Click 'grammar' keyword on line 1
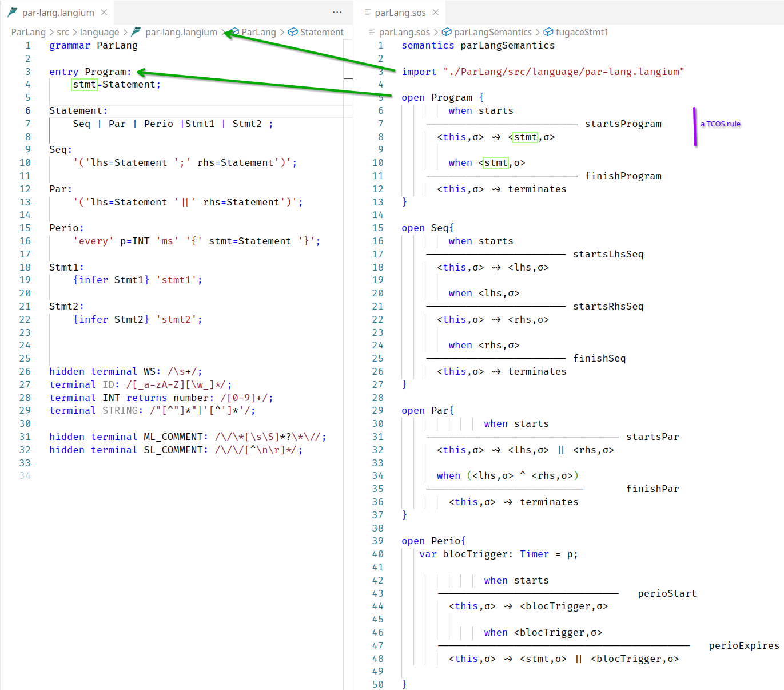This screenshot has width=784, height=690. (70, 46)
